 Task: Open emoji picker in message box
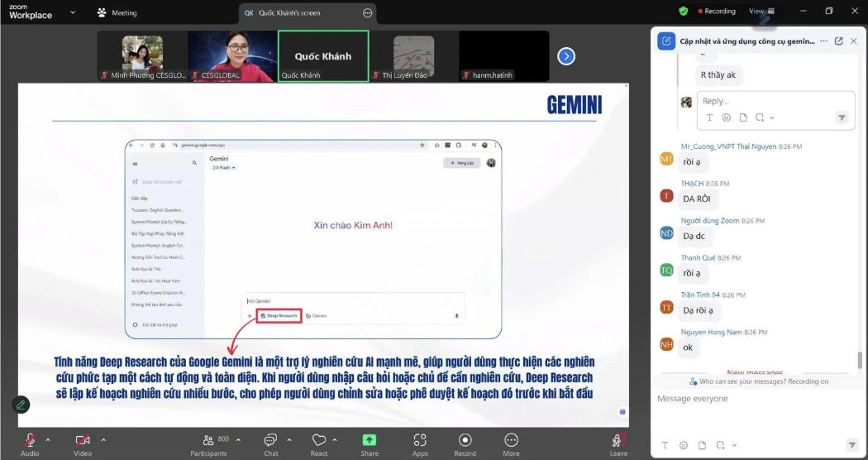point(684,445)
